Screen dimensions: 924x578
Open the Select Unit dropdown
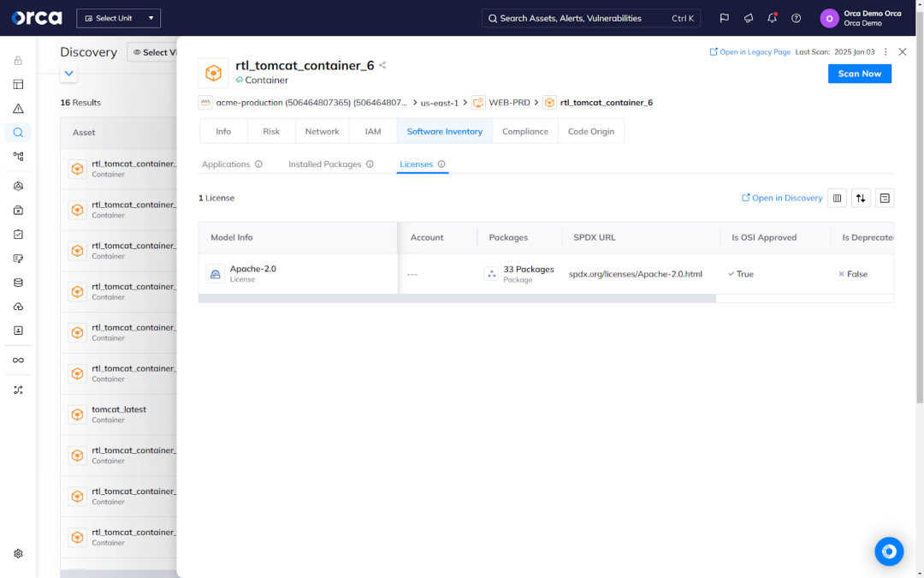point(118,18)
